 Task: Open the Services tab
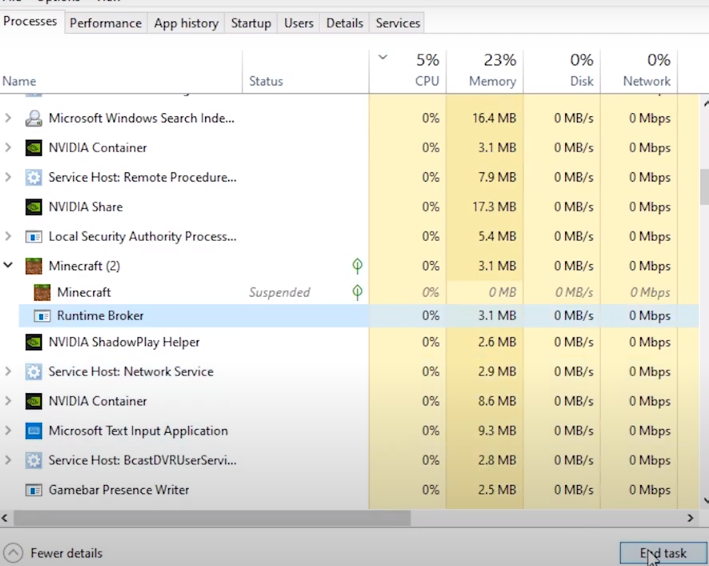click(398, 23)
